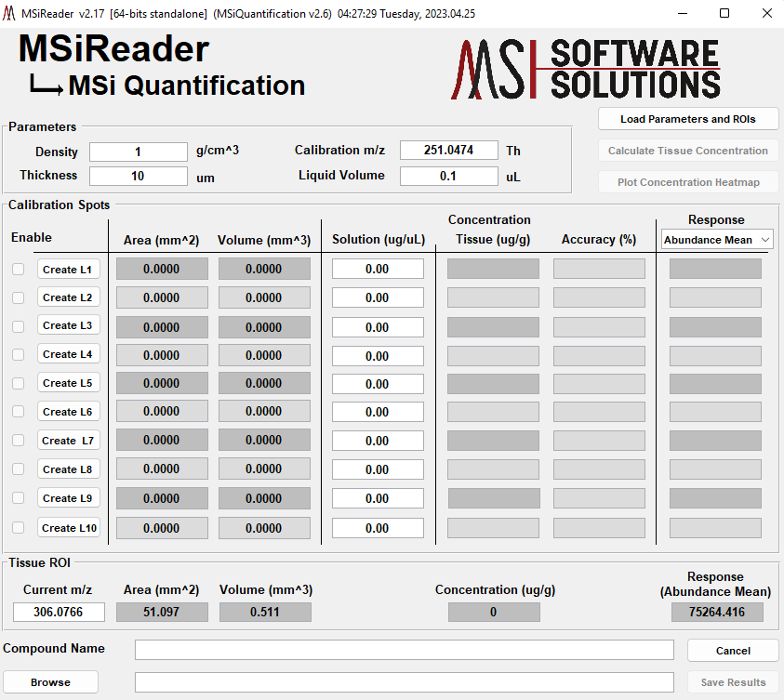Focus the file path field beside Browse
Screen dimensions: 784x700
coord(404,682)
